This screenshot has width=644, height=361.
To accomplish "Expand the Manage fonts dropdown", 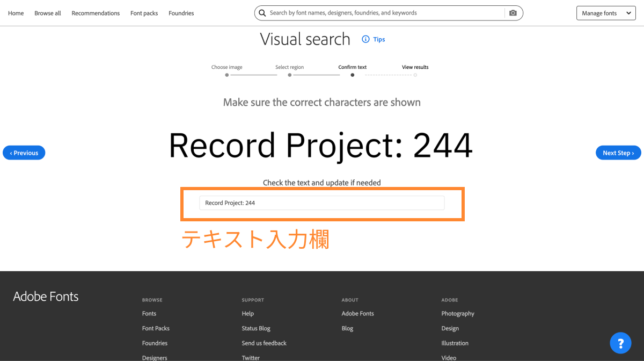I will pos(606,13).
